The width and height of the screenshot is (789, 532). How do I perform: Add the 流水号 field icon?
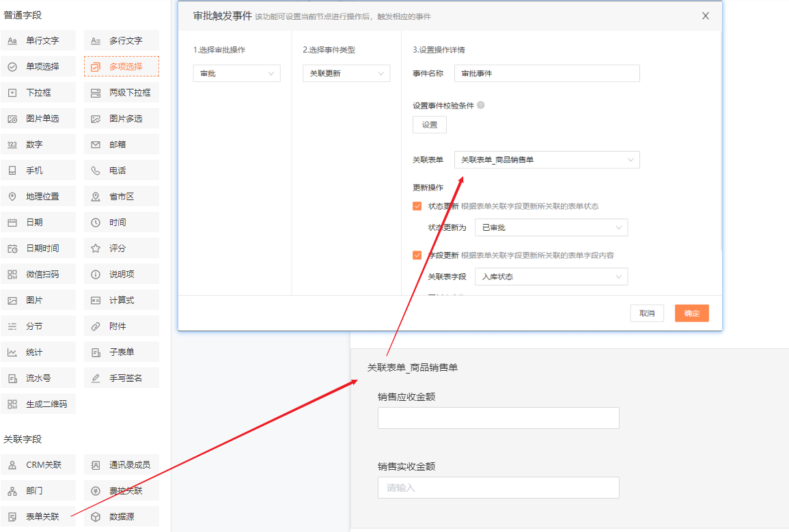pos(12,378)
